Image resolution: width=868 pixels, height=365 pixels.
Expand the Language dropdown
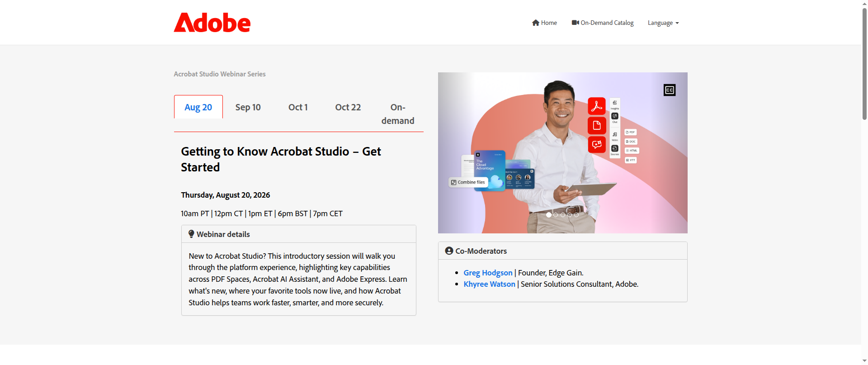tap(663, 23)
